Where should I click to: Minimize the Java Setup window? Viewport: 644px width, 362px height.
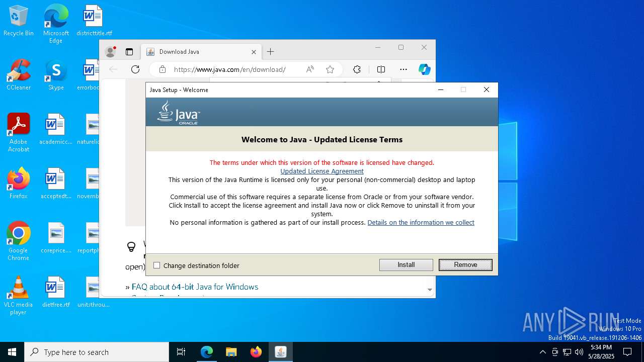click(x=441, y=89)
